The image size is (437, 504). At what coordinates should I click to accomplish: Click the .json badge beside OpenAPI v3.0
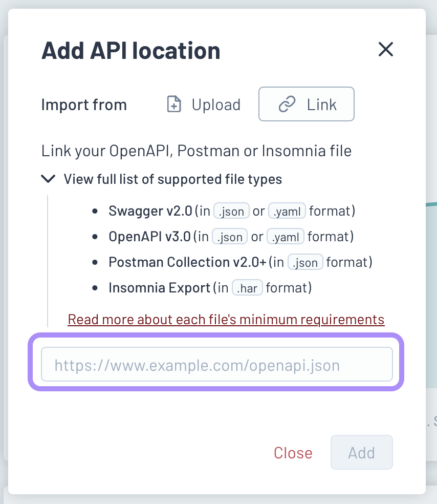pyautogui.click(x=230, y=237)
